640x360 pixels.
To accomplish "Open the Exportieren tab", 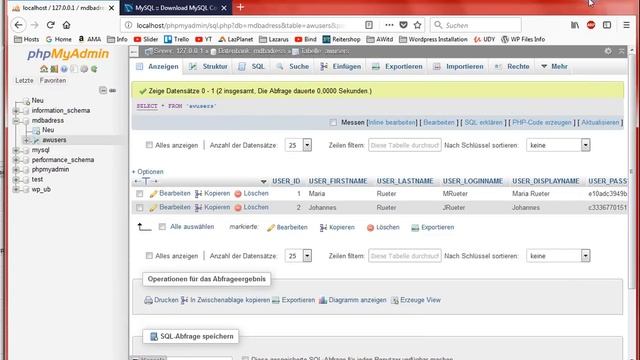I will click(x=397, y=66).
